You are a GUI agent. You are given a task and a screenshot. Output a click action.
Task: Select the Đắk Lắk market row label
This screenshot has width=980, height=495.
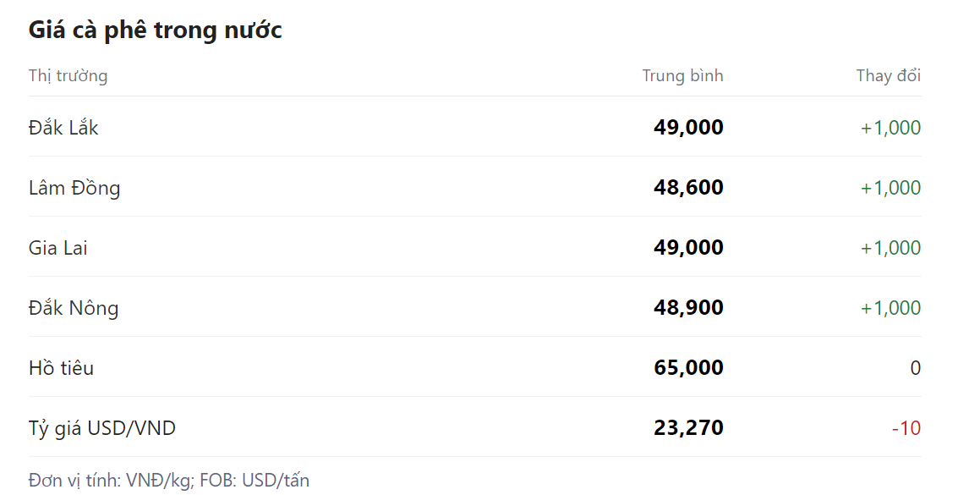(63, 128)
